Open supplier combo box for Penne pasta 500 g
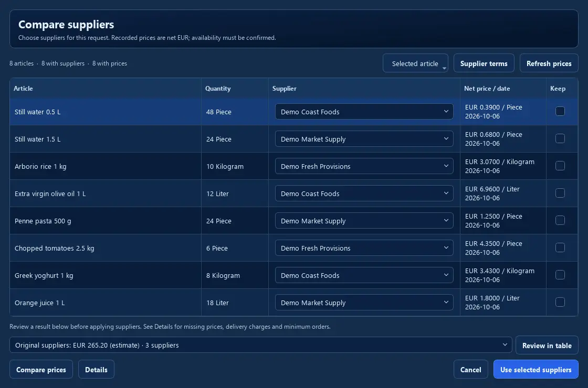 [364, 221]
